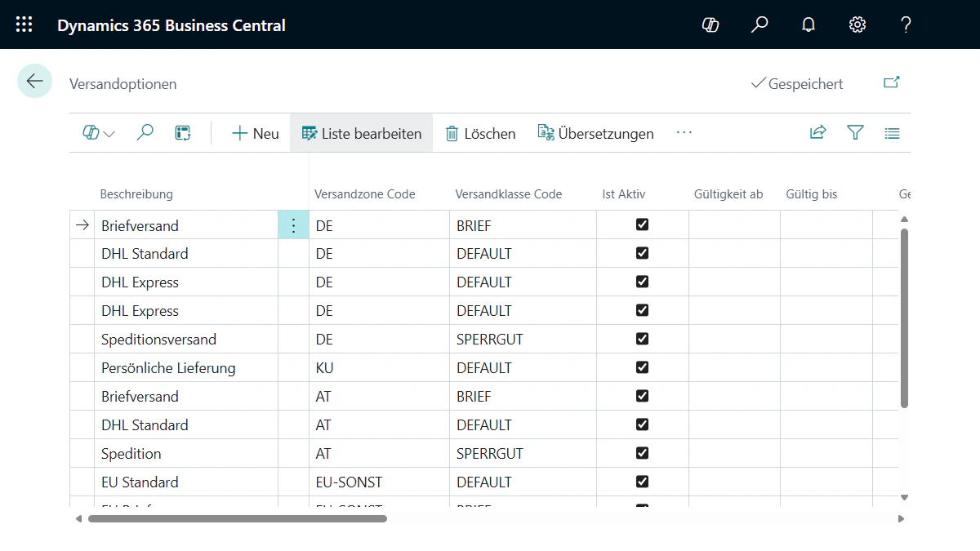
Task: Click SPERRGUT in Speditionsversand row
Action: 523,339
